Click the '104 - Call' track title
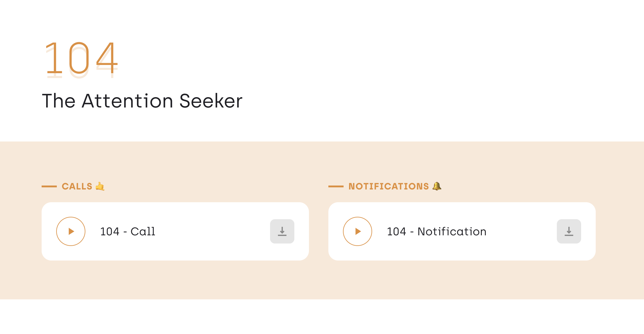This screenshot has width=644, height=334. coord(128,231)
